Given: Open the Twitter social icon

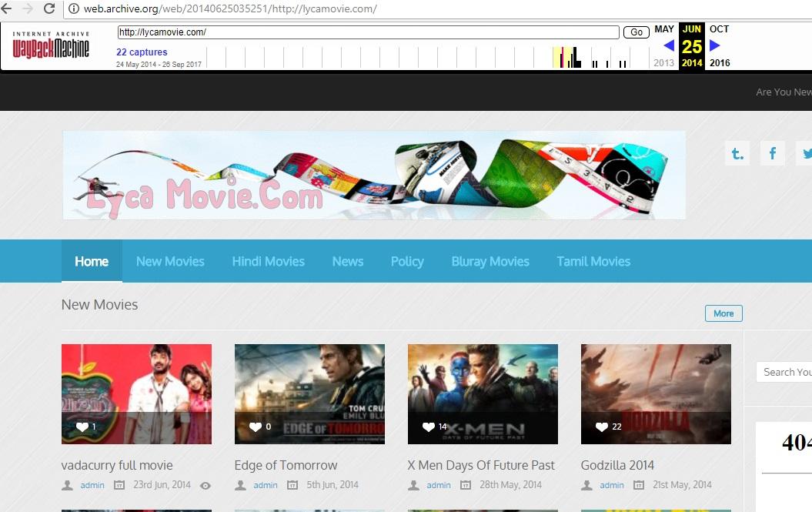Looking at the screenshot, I should pyautogui.click(x=805, y=153).
